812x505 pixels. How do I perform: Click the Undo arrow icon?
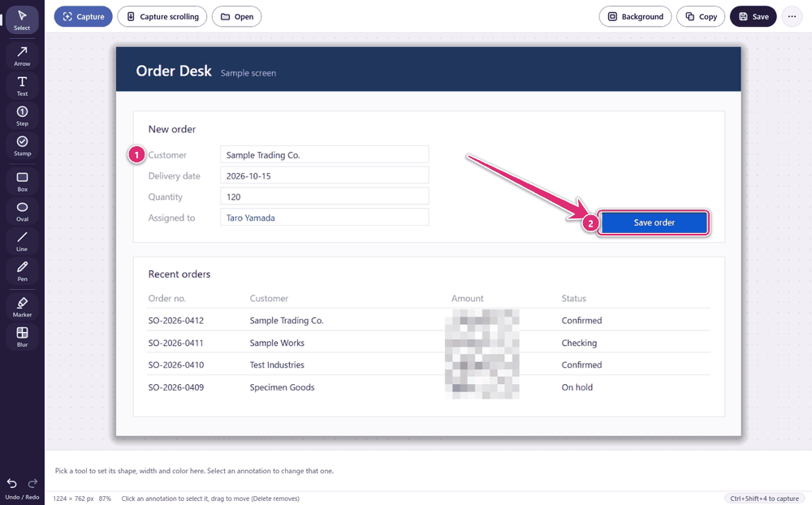12,484
